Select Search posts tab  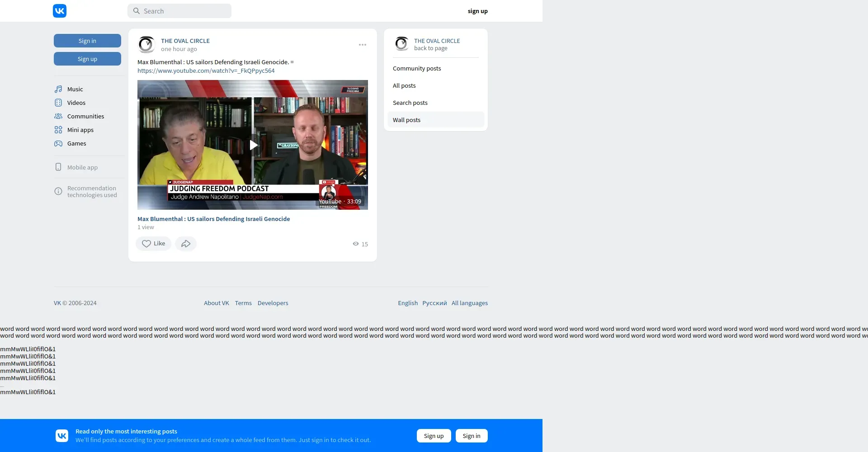[x=436, y=103]
